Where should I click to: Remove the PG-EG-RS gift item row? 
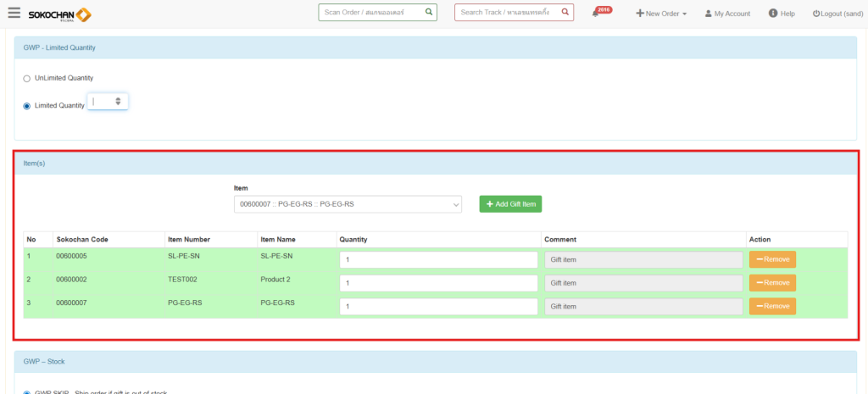tap(772, 306)
